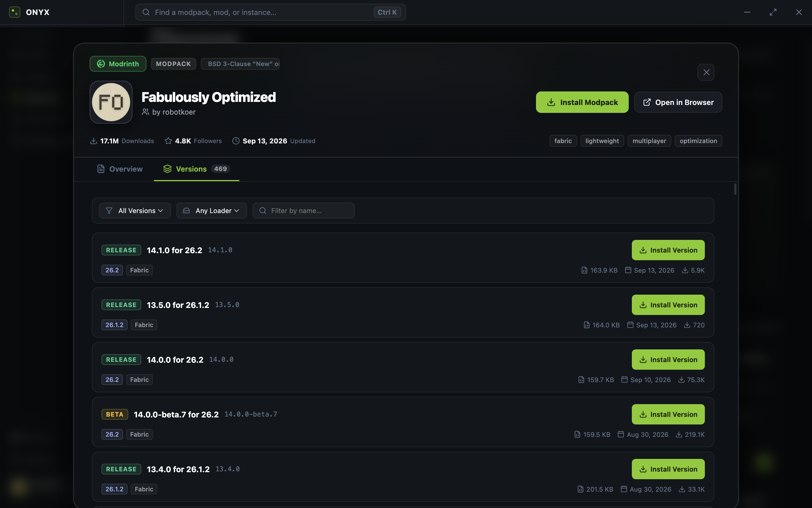Select the optimization tag
This screenshot has height=508, width=812.
[x=698, y=141]
